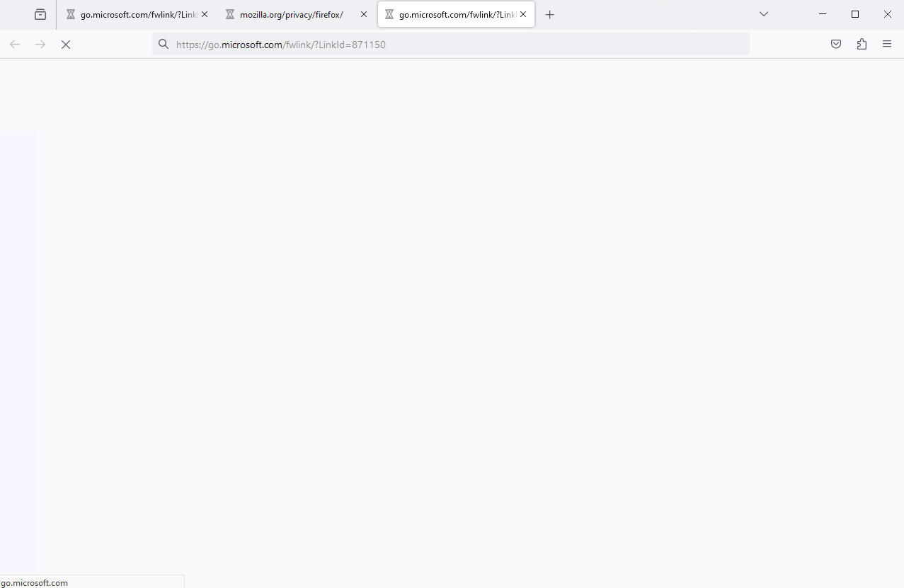
Task: Close the Firefox window
Action: (x=888, y=14)
